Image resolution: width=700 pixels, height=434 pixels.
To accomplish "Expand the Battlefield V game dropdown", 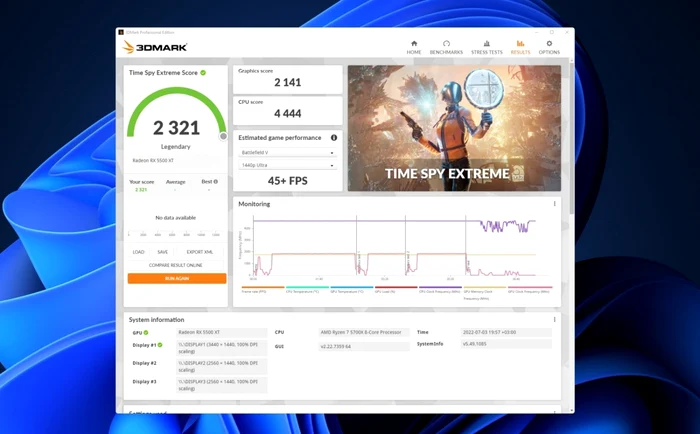I will [x=288, y=153].
